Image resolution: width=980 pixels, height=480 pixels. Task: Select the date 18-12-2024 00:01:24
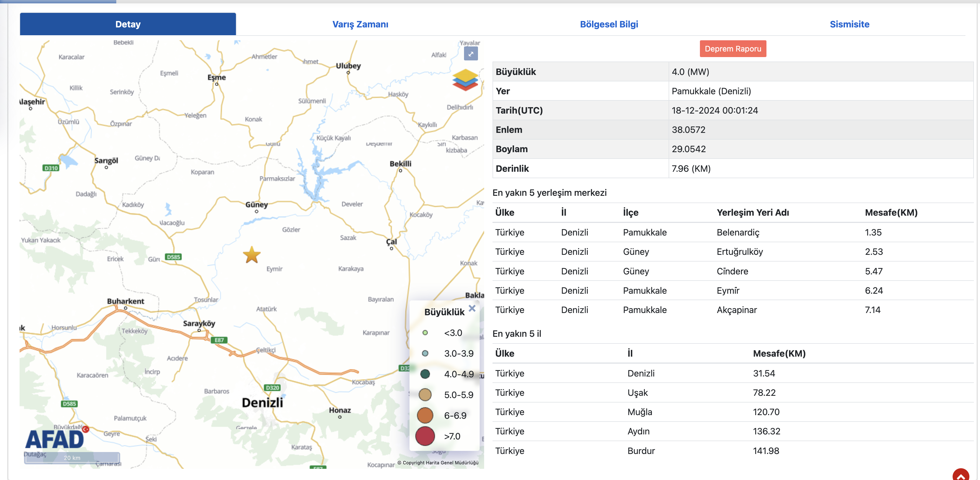click(714, 111)
